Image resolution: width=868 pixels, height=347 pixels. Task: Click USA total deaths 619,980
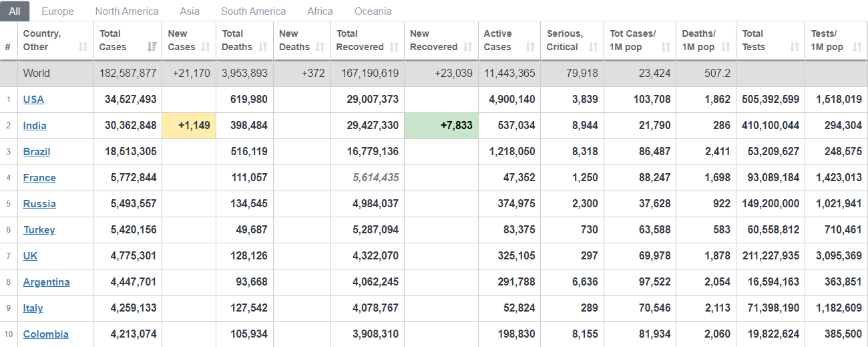(248, 100)
